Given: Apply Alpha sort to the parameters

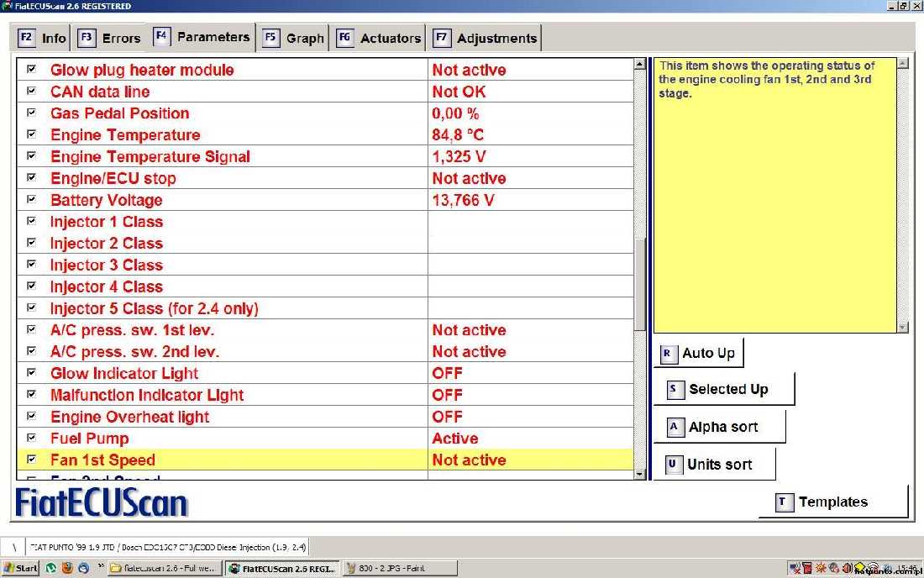Looking at the screenshot, I should pos(720,427).
